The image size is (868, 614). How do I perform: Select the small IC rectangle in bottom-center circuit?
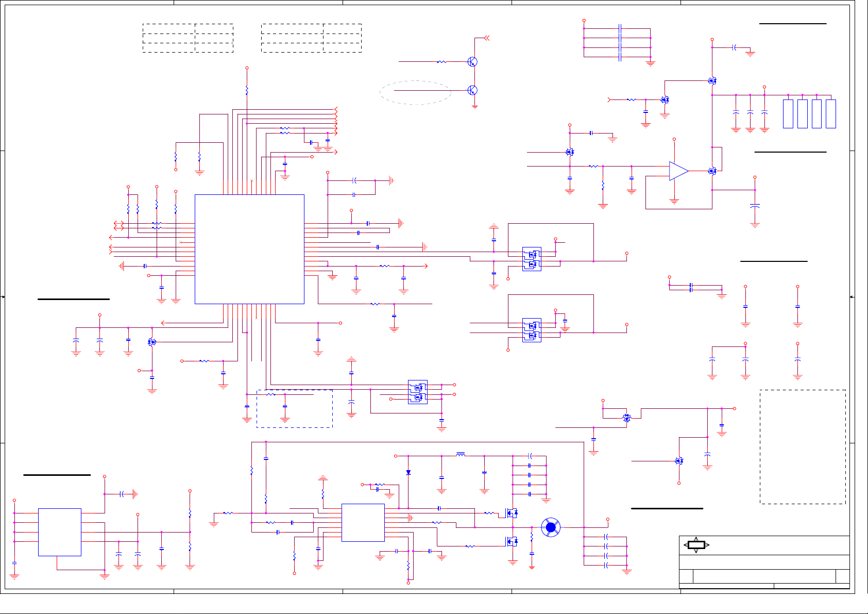point(363,523)
